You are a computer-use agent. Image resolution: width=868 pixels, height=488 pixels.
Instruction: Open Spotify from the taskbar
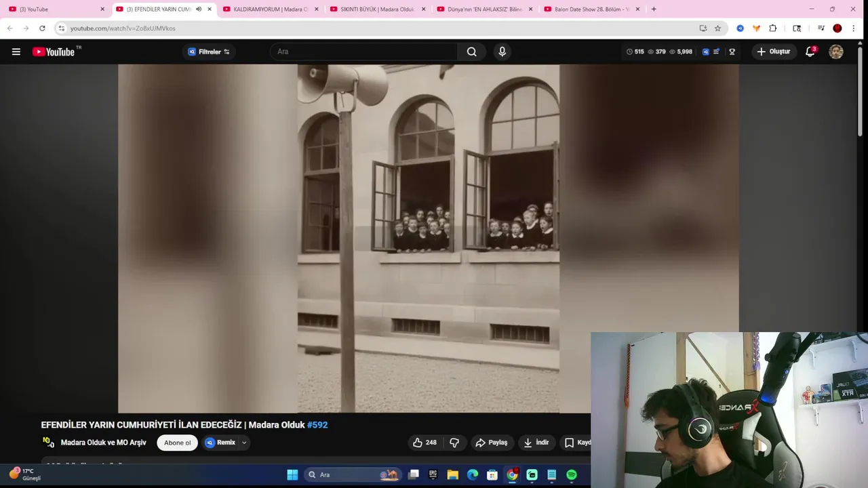[572, 475]
